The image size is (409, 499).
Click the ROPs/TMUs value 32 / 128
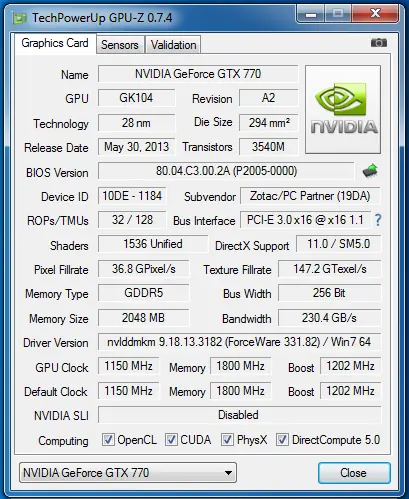(132, 220)
